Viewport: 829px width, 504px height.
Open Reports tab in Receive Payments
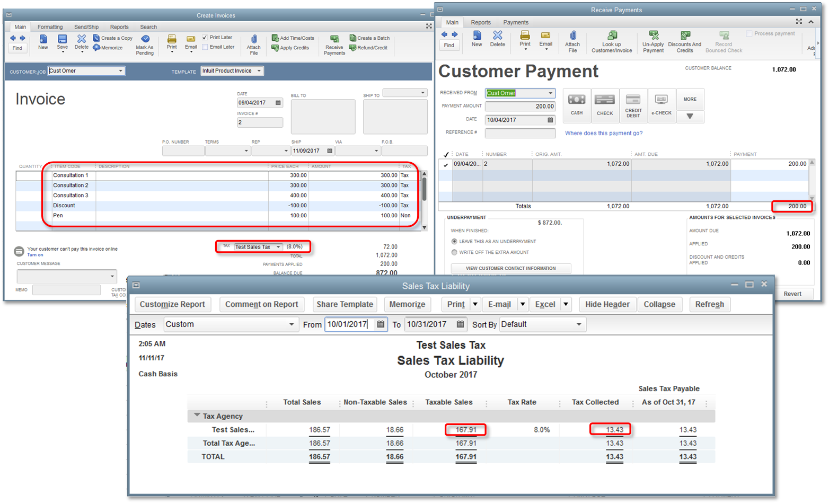point(481,22)
